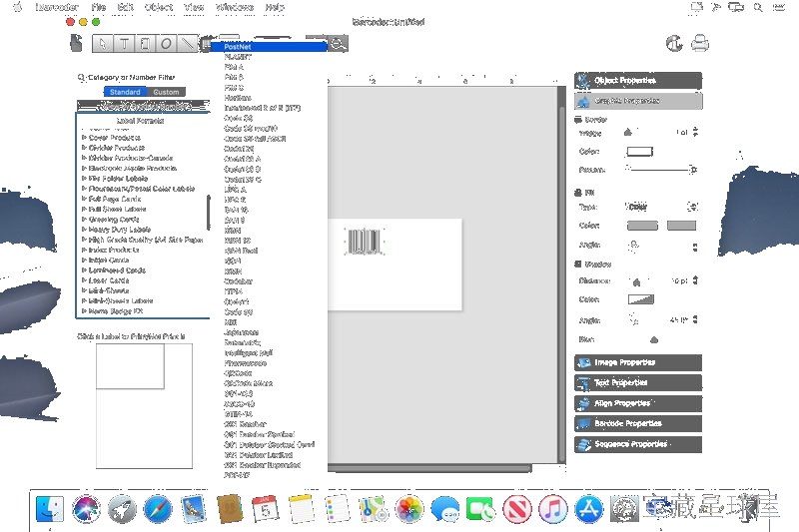Screen dimensions: 799x532
Task: Expand File Folder Labels category
Action: point(84,179)
